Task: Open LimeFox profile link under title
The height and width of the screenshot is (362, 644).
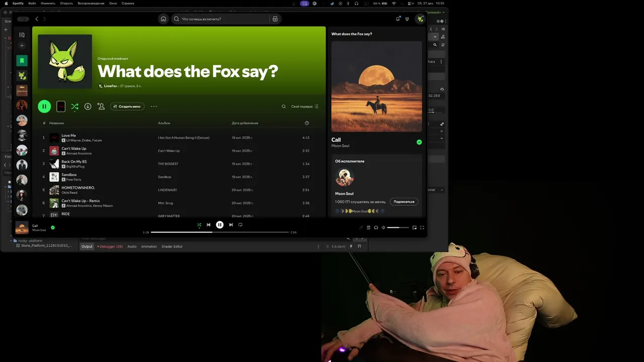Action: [110, 86]
